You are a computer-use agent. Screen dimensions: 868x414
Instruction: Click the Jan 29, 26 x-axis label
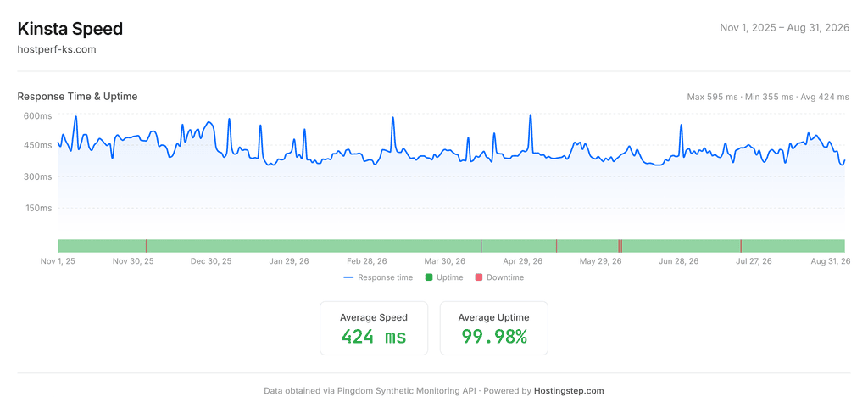pos(289,261)
